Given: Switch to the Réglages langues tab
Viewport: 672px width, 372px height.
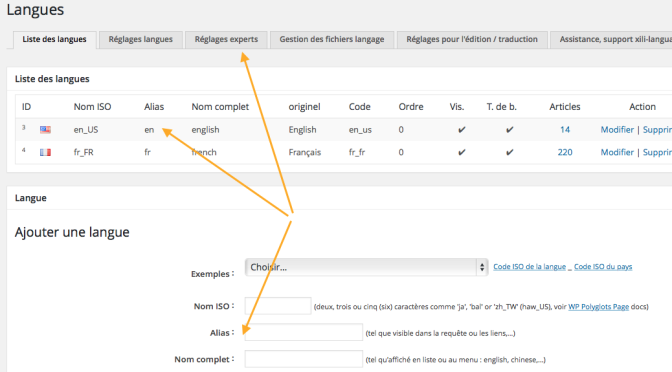Looking at the screenshot, I should click(141, 39).
